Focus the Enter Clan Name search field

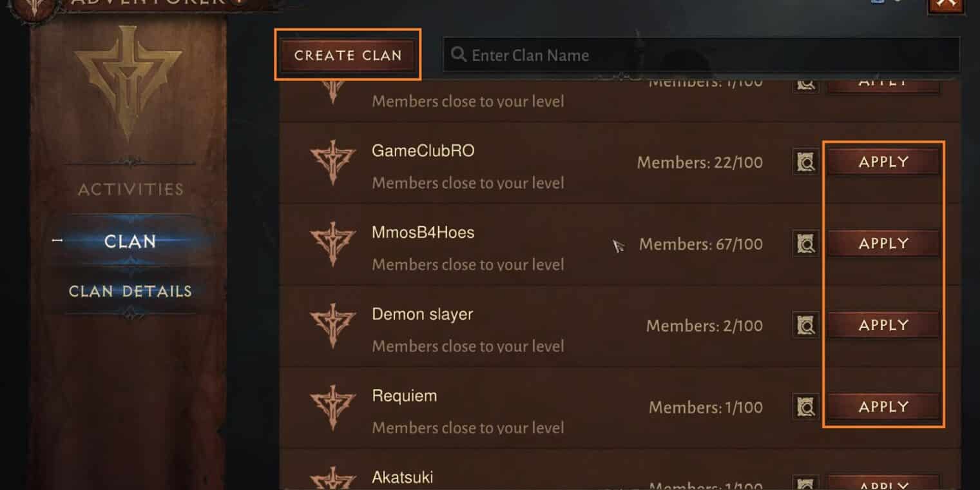[701, 55]
